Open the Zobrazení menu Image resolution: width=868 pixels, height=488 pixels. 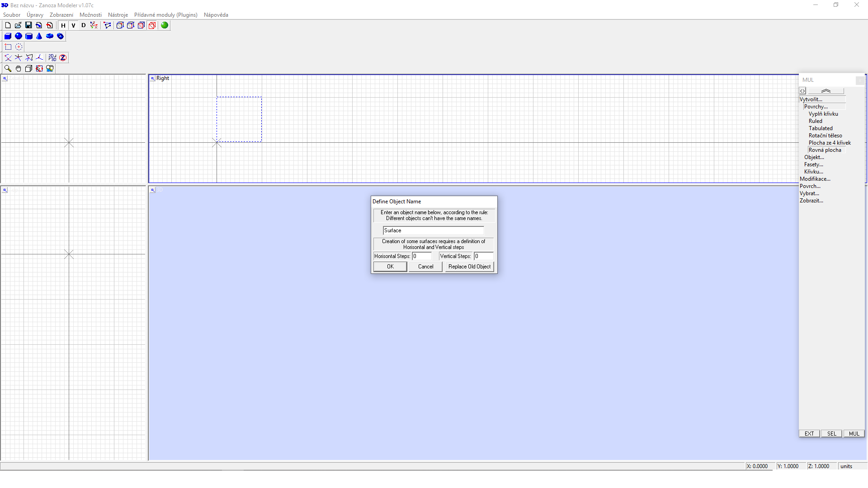[x=61, y=15]
